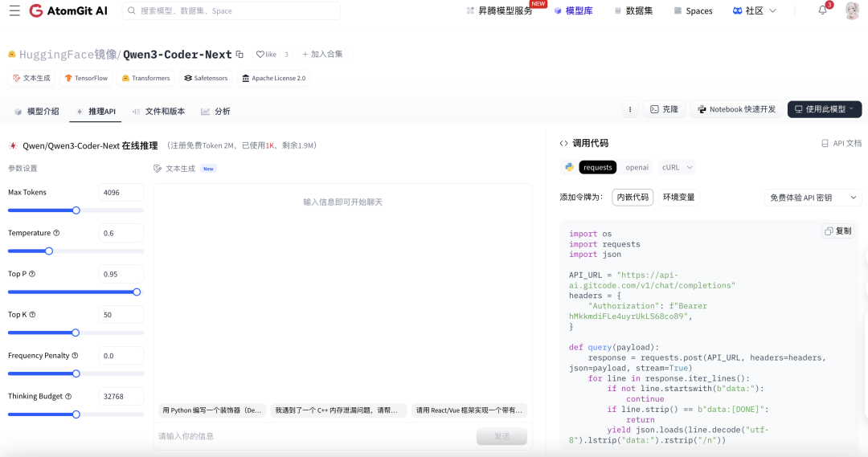Click the 复制 code button

[838, 231]
